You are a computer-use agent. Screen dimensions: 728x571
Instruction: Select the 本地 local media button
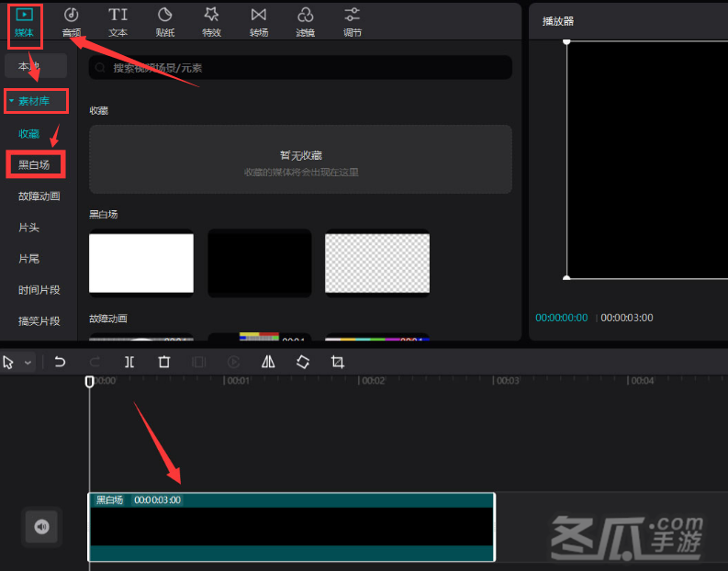36,66
